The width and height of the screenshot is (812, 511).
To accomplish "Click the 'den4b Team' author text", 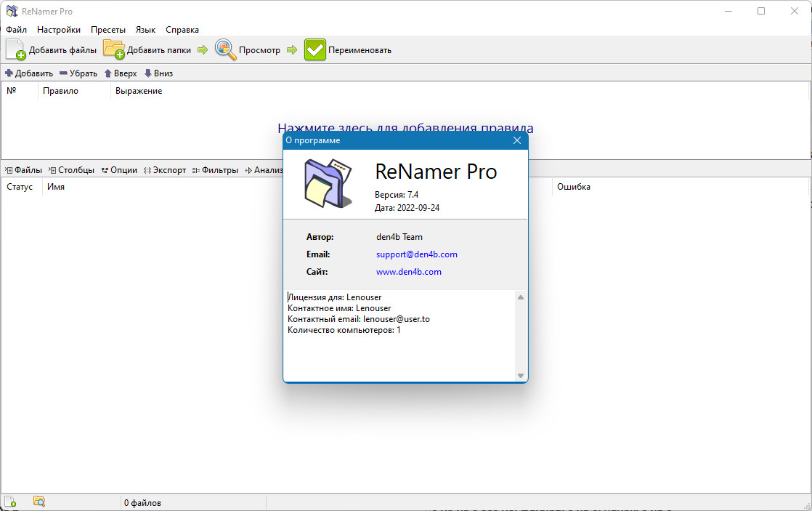I will (x=399, y=237).
